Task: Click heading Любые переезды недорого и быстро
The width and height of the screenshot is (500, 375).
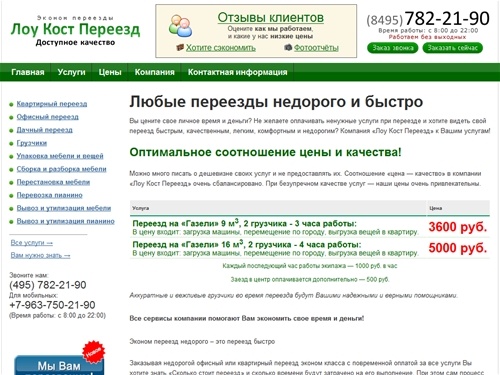Action: click(x=276, y=102)
